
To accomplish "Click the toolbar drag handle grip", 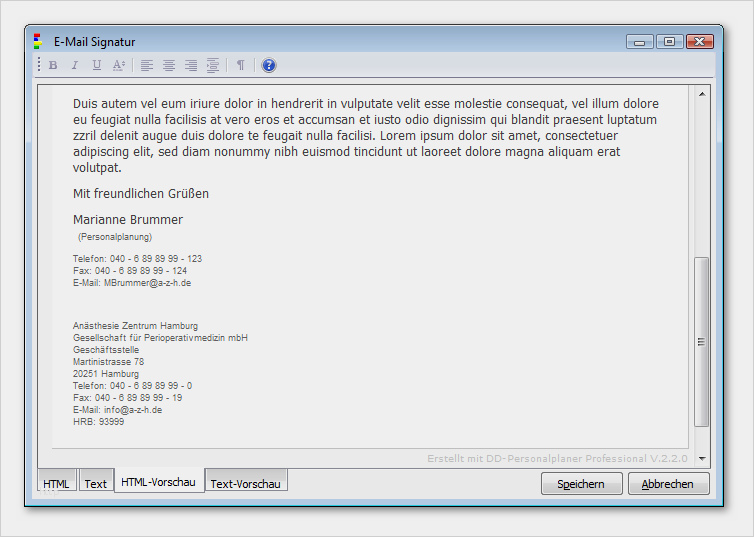I will [x=39, y=64].
